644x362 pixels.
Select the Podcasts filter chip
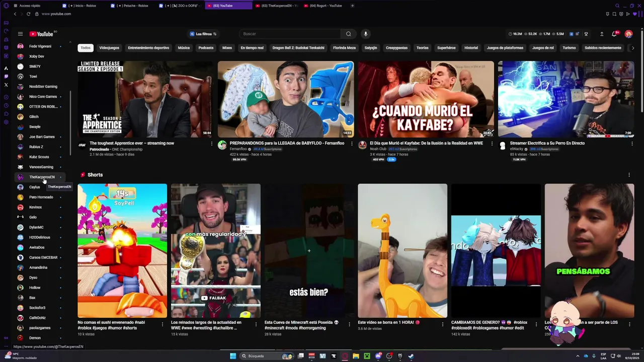[206, 48]
